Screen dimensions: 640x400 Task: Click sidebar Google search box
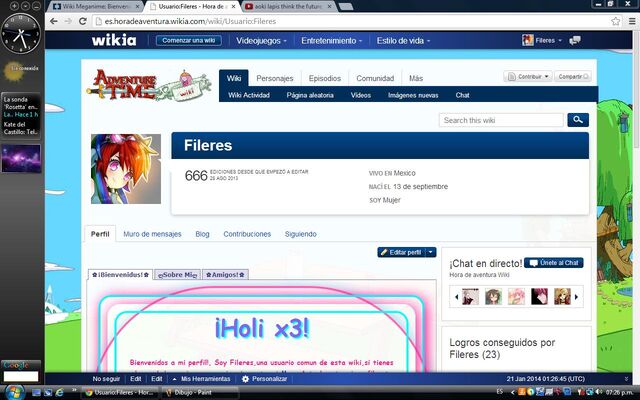[x=21, y=376]
